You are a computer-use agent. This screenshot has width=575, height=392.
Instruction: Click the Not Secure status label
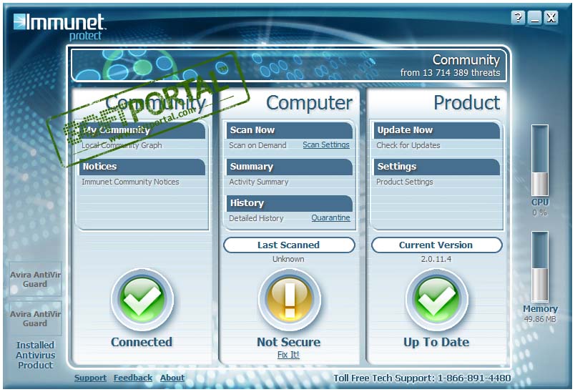(x=289, y=342)
